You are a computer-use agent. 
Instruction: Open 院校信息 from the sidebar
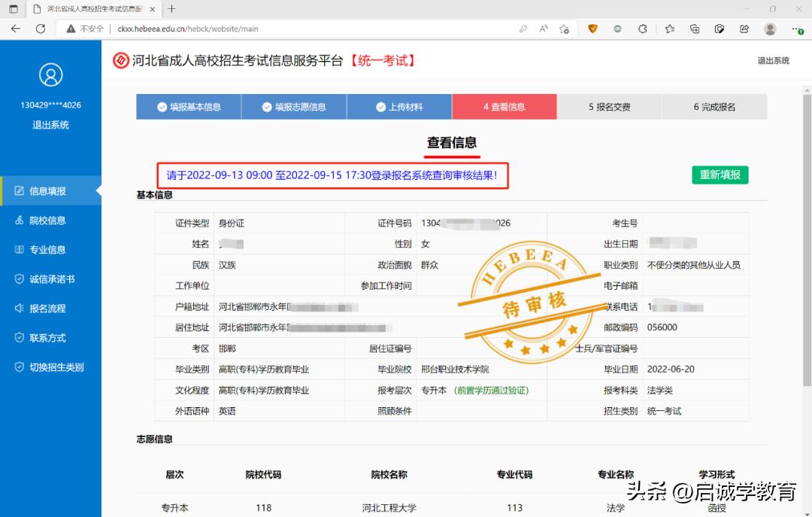click(x=47, y=220)
